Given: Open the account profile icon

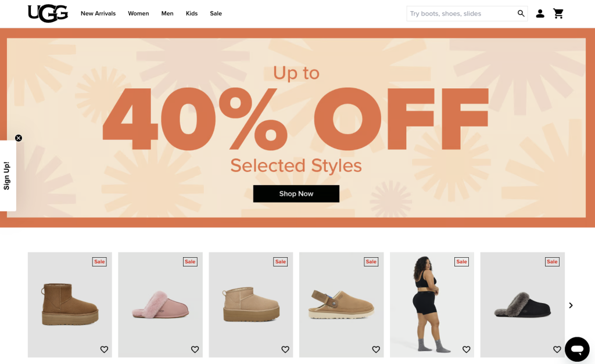Looking at the screenshot, I should tap(540, 14).
